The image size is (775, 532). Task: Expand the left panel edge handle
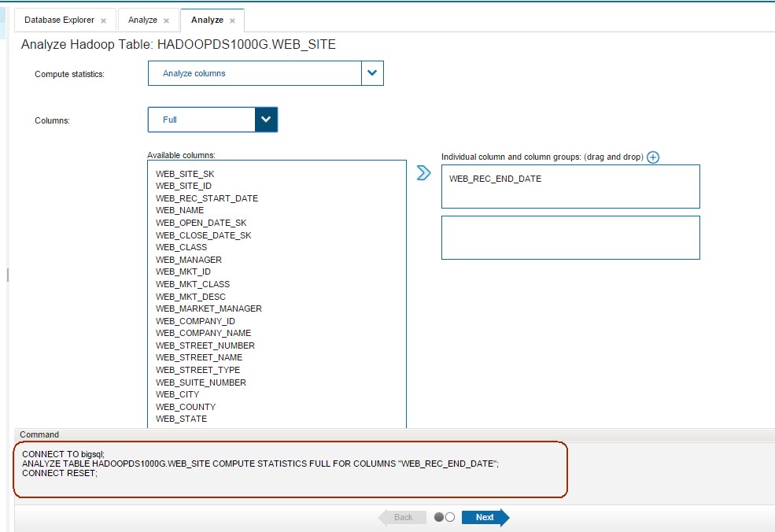coord(7,275)
